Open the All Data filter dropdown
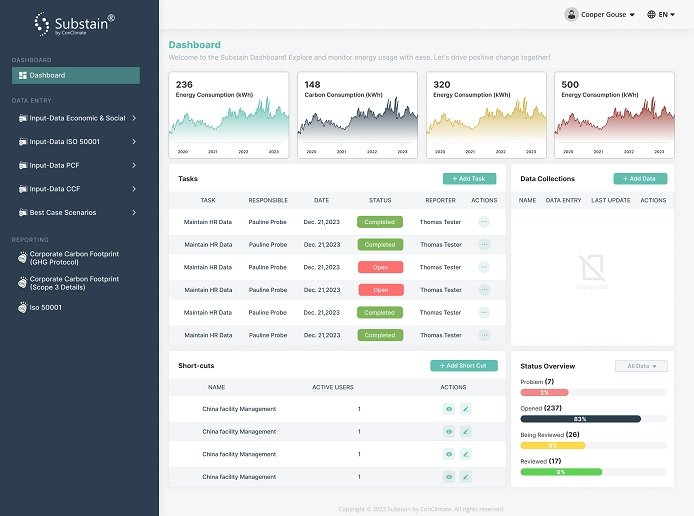694x516 pixels. [x=641, y=366]
